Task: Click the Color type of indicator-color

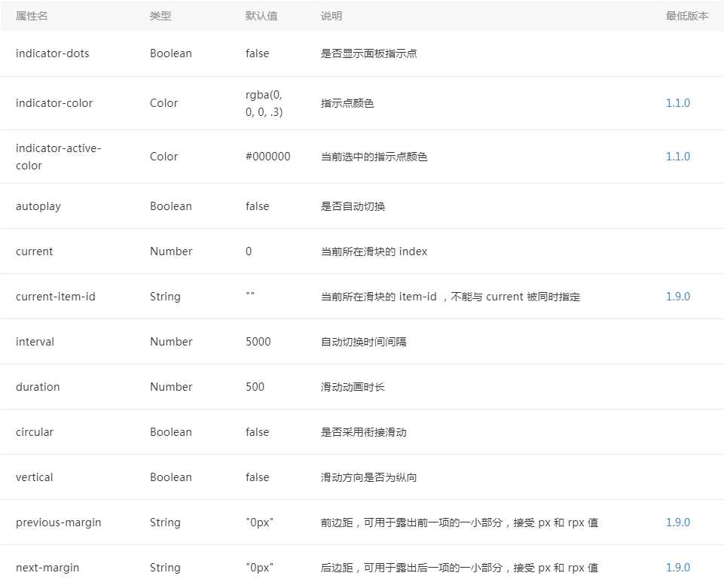Action: click(163, 103)
